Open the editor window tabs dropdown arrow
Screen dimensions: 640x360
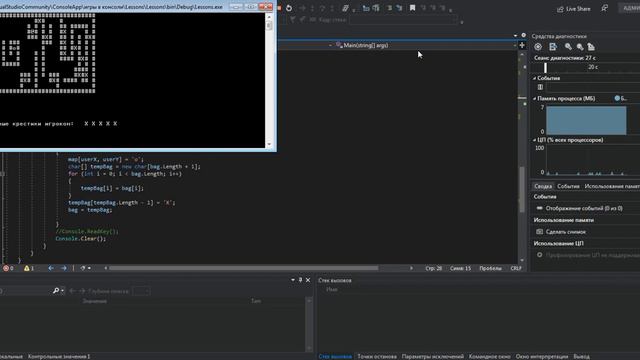click(515, 36)
